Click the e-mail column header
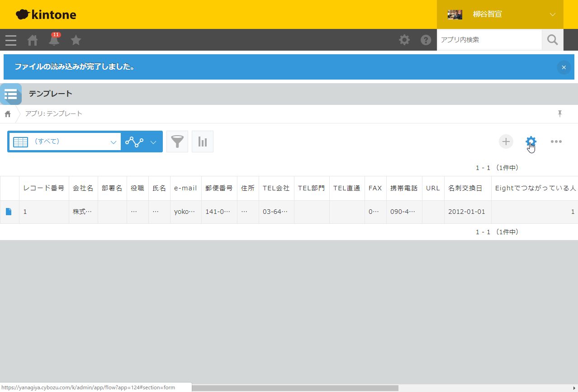 click(186, 188)
